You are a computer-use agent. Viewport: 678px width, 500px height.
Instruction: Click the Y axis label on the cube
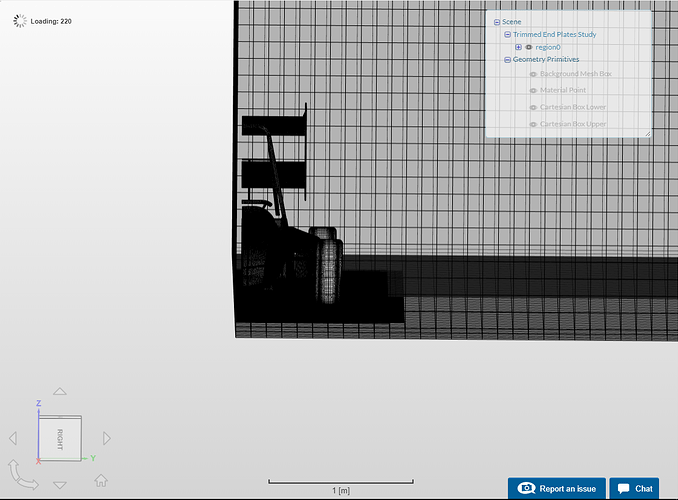(93, 458)
